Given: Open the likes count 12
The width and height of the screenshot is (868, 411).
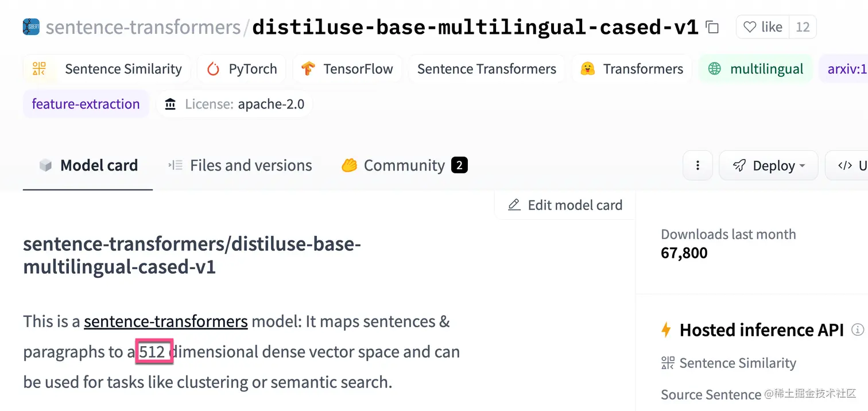Looking at the screenshot, I should click(803, 27).
